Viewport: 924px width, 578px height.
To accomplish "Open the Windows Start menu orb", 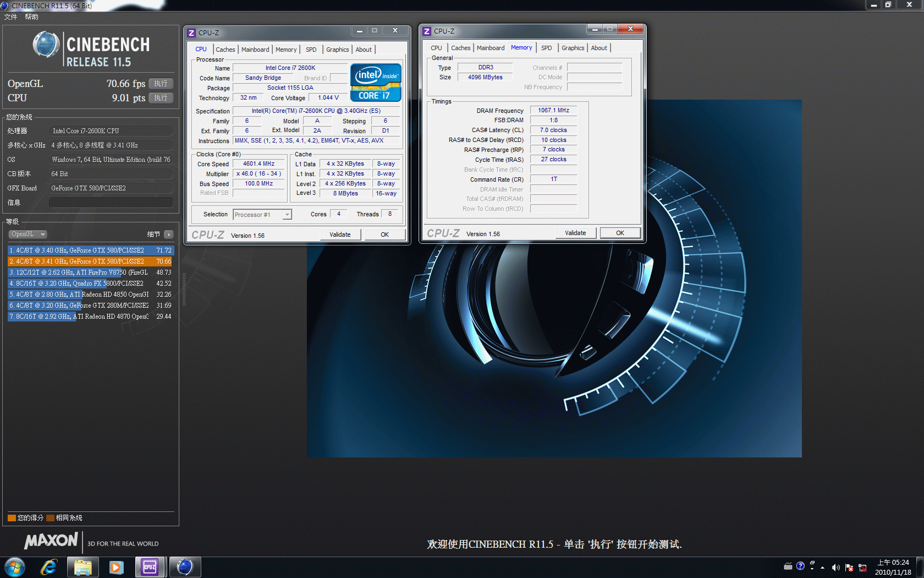I will (15, 567).
